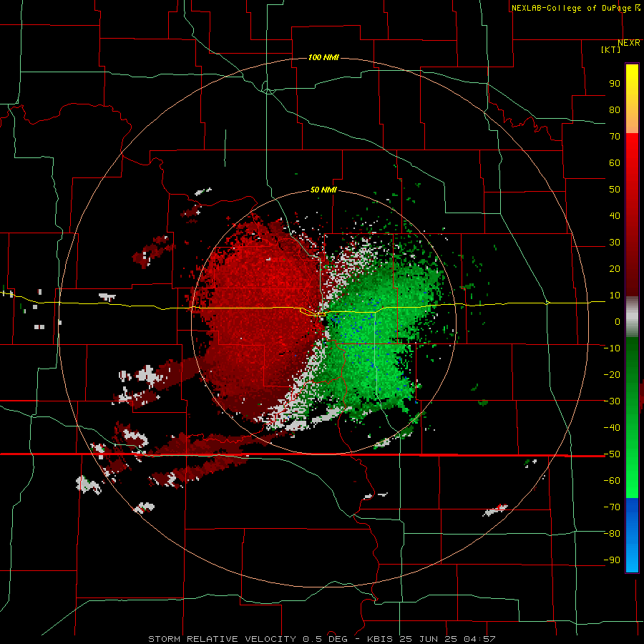Click the 50 knot label on the color scale
644x644 pixels.
click(615, 190)
